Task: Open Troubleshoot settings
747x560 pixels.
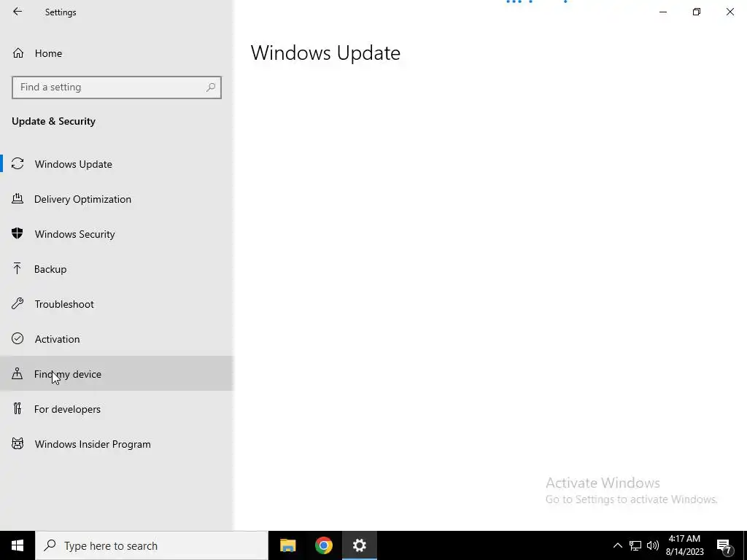Action: coord(117,304)
